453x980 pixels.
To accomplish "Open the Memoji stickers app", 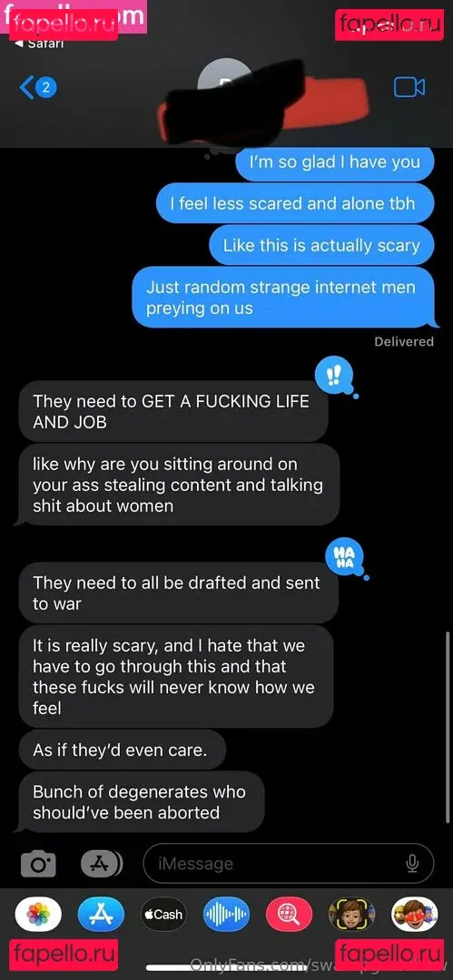I will tap(414, 915).
